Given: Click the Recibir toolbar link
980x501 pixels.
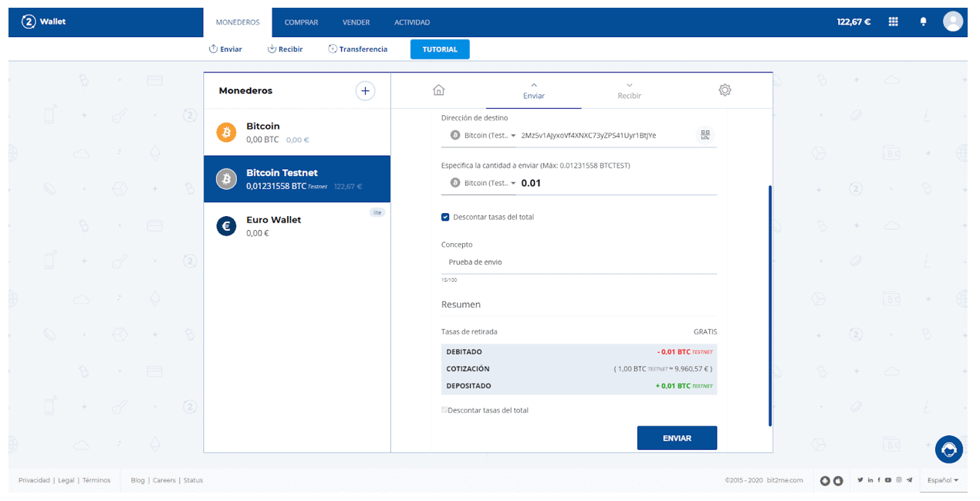Looking at the screenshot, I should click(x=285, y=49).
